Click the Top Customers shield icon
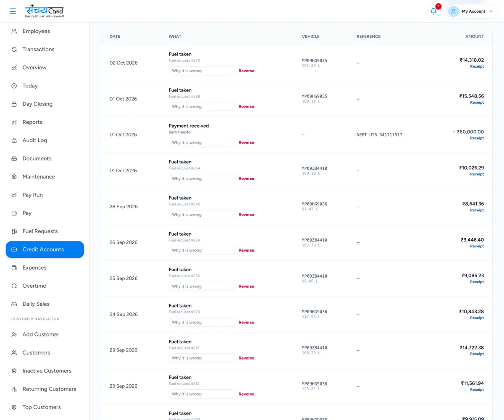Viewport: 504px width, 420px height. pos(14,407)
